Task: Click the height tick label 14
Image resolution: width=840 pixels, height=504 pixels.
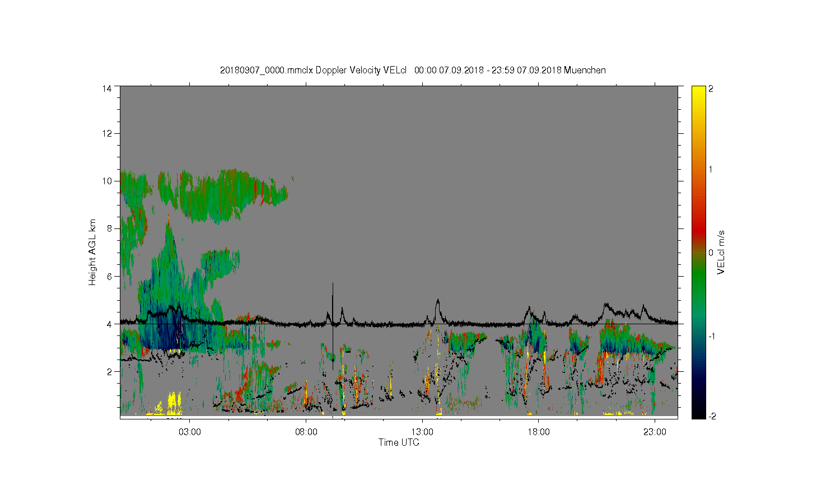Action: (107, 88)
